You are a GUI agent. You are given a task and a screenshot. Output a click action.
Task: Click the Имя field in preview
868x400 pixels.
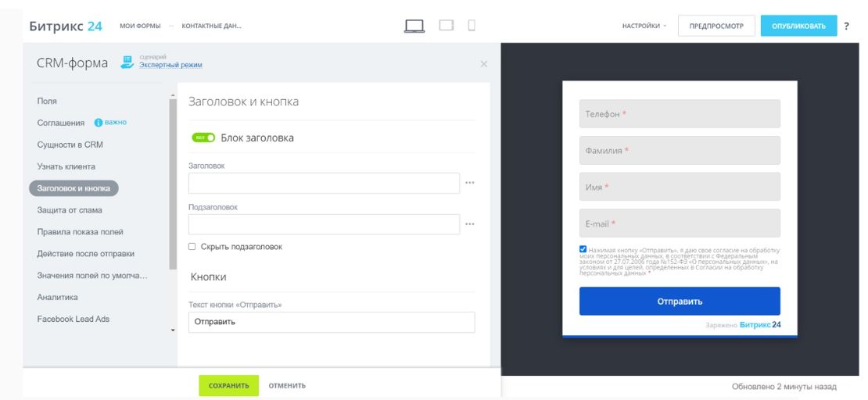click(680, 187)
